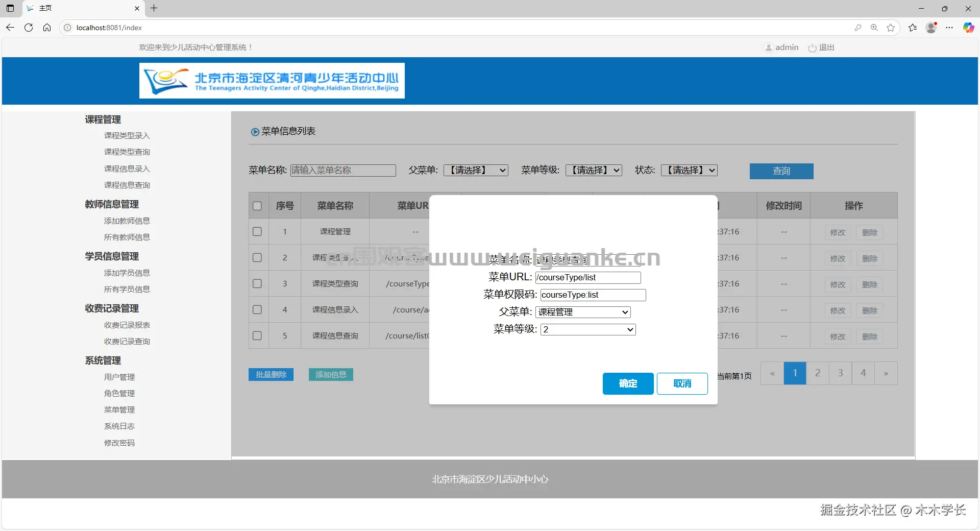Click 修改 for row 1 课程管理
Viewport: 980px width, 531px height.
[x=838, y=232]
